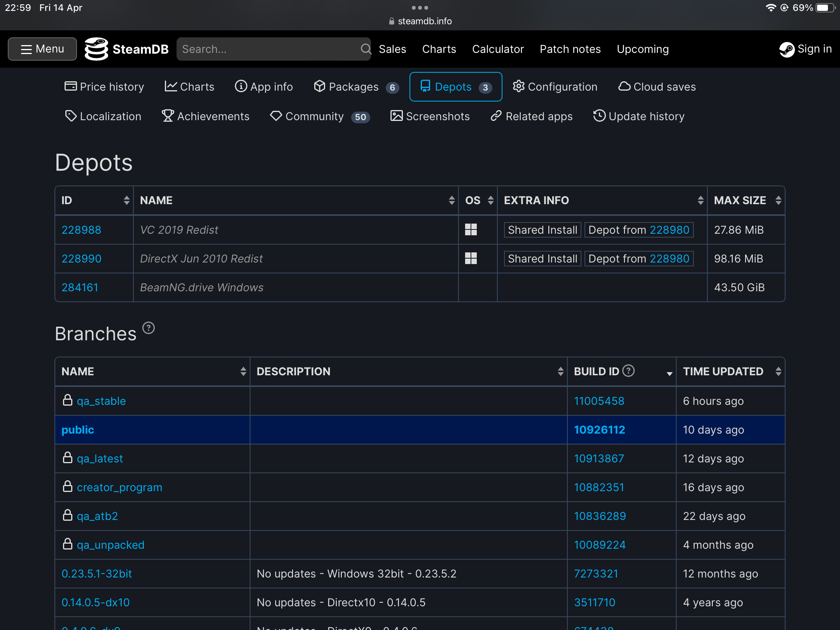Click Windows OS icon in VC 2019 row
This screenshot has height=630, width=840.
click(x=471, y=230)
